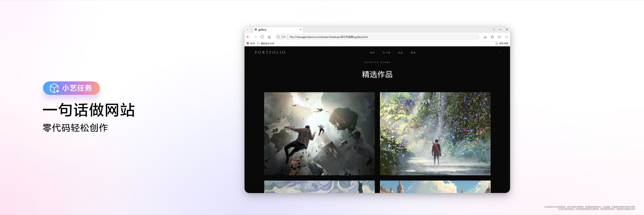Minimize the browser window
644x215 pixels.
(x=500, y=29)
